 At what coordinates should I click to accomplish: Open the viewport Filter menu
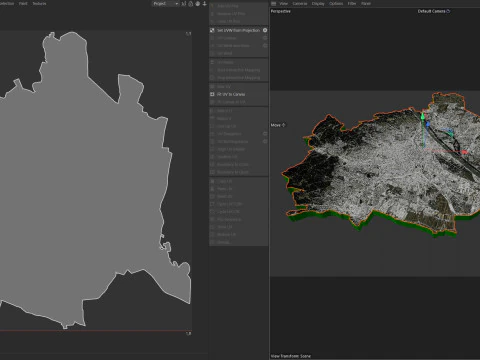pos(352,4)
